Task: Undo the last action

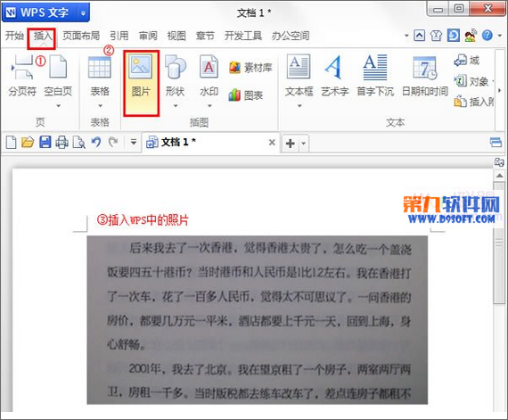Action: coord(96,143)
